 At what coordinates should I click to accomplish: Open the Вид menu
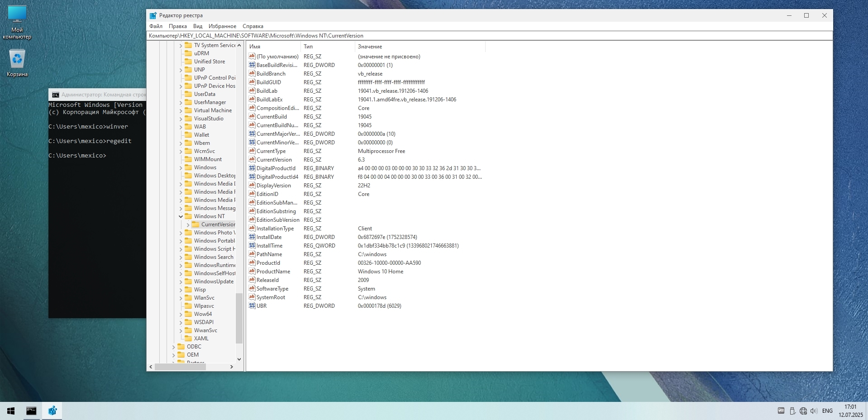tap(198, 26)
